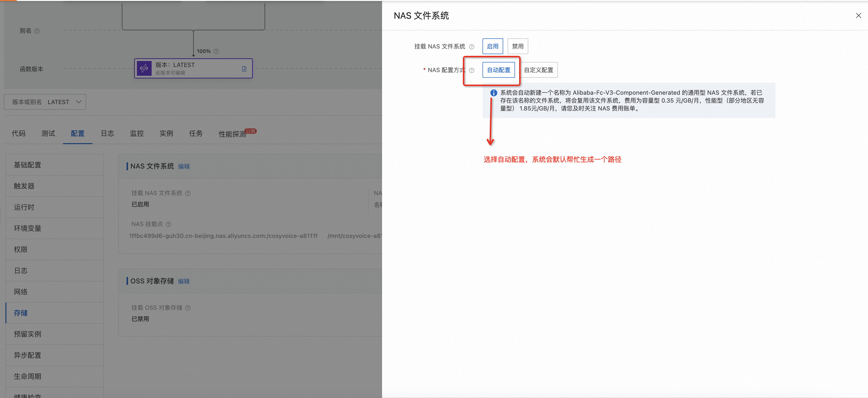Click 编辑 link for OSS 对象存储

coord(184,281)
